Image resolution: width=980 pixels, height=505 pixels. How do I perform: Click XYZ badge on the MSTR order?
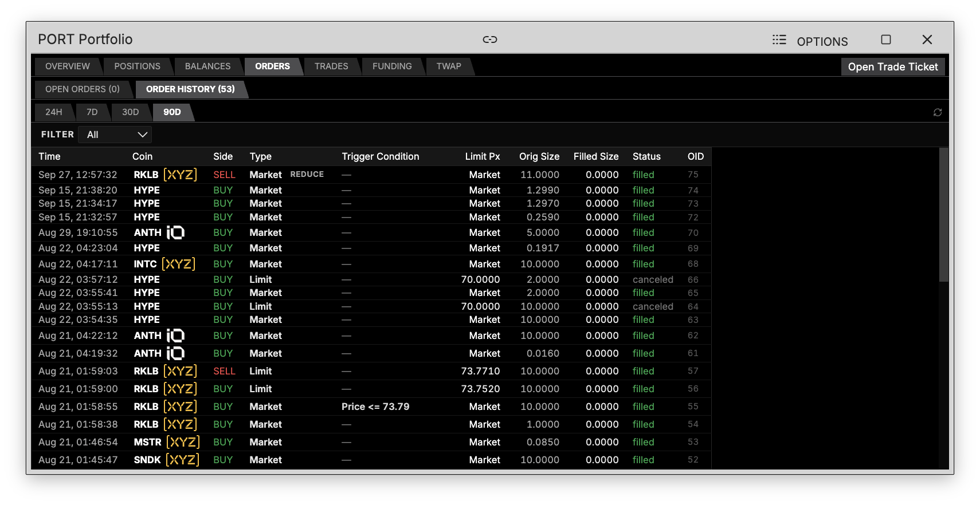183,442
